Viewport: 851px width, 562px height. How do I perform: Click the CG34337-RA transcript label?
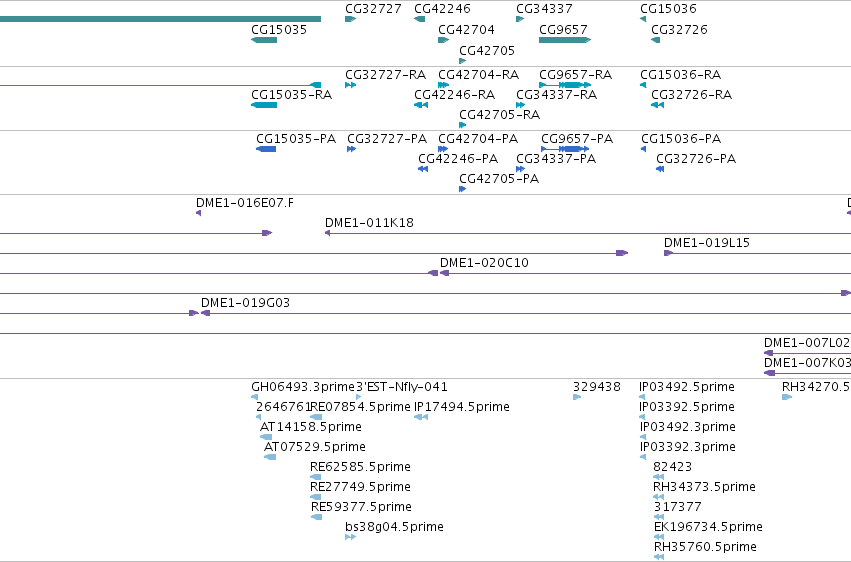tap(556, 95)
